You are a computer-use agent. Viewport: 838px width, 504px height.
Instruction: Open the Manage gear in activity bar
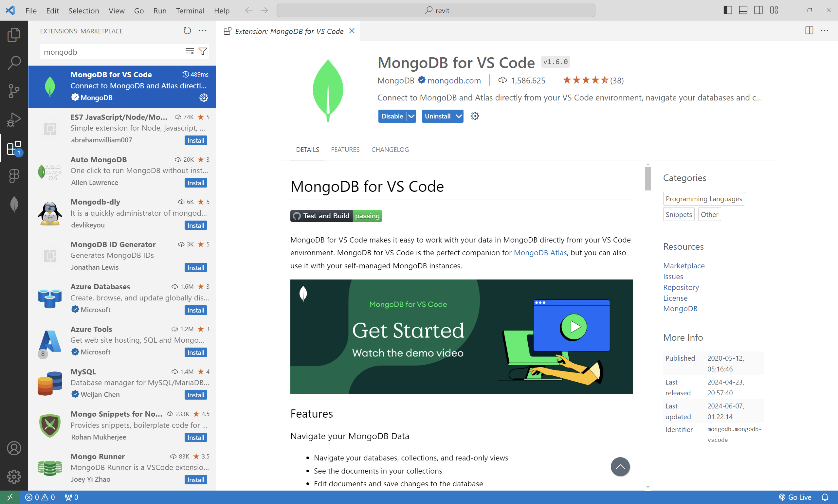14,477
